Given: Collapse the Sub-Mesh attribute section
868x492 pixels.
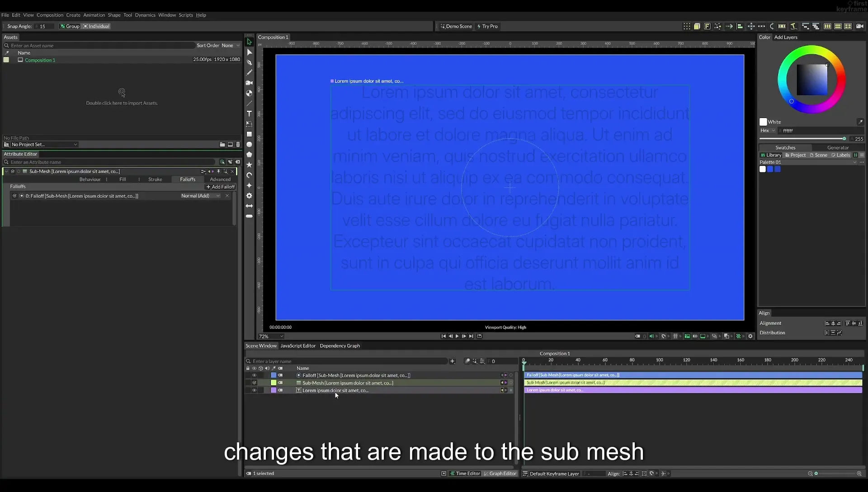Looking at the screenshot, I should point(6,171).
